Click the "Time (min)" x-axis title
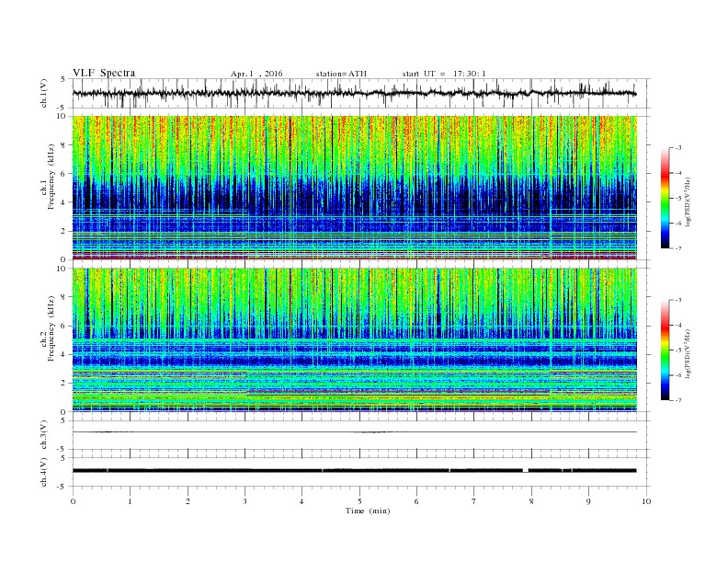Image resolution: width=728 pixels, height=563 pixels. (368, 511)
